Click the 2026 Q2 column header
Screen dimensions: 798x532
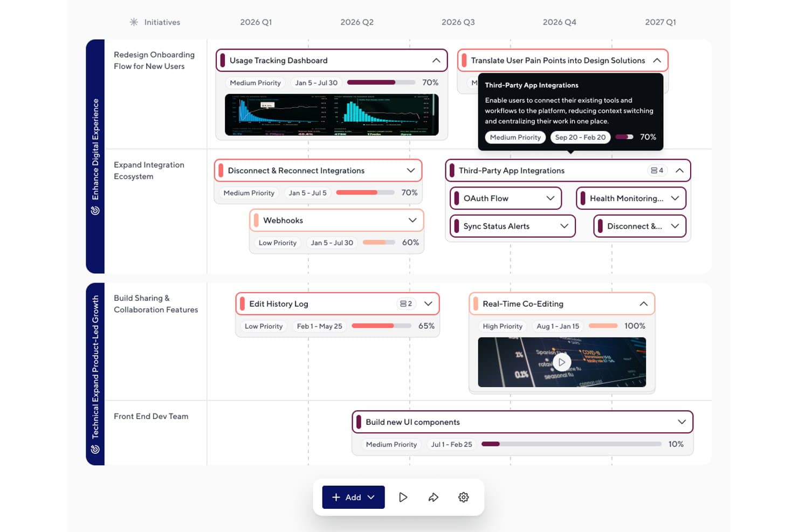357,22
